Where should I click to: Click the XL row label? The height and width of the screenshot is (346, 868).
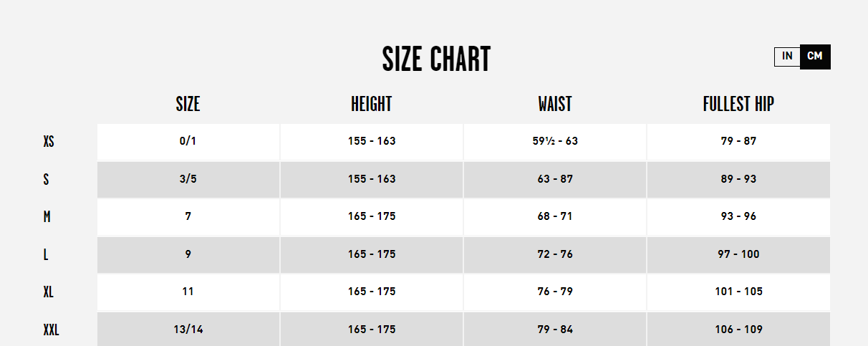(49, 292)
